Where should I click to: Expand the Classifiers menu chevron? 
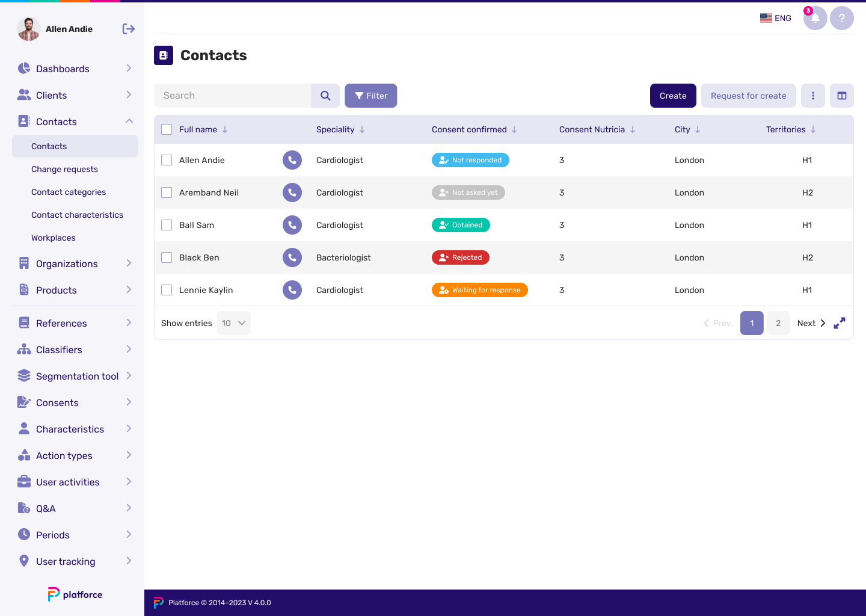[x=129, y=349]
